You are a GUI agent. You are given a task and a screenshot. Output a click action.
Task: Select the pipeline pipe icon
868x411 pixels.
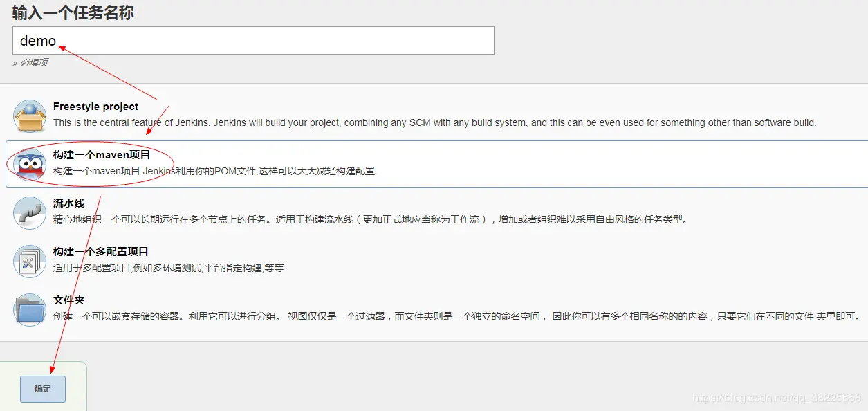pyautogui.click(x=30, y=212)
